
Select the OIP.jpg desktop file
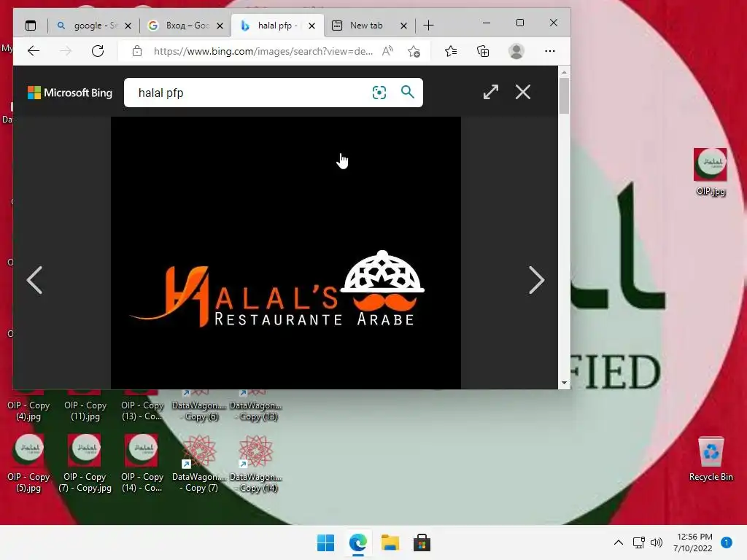(x=711, y=172)
